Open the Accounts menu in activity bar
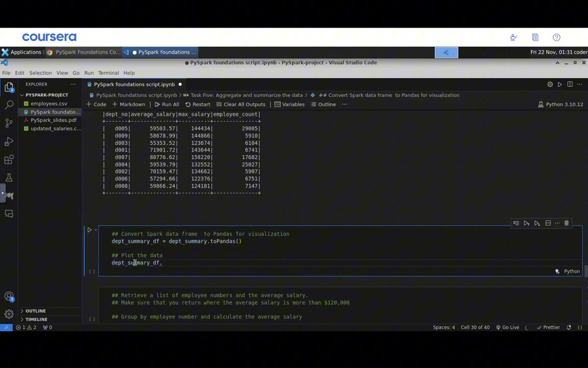Viewport: 588px width, 368px height. (x=9, y=296)
